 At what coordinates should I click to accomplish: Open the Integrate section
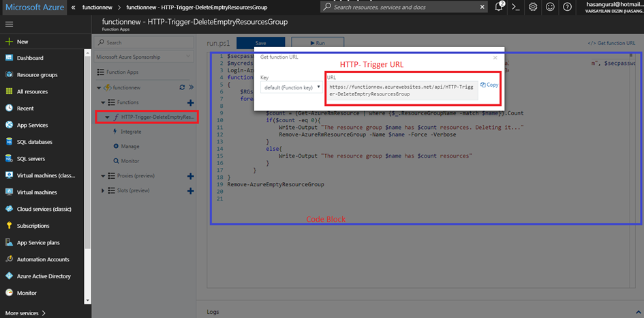click(131, 132)
